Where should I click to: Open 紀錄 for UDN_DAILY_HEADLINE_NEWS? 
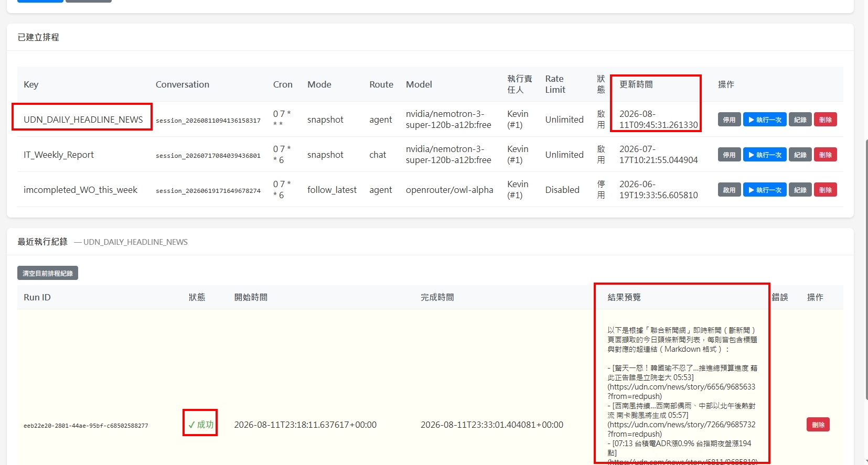800,120
